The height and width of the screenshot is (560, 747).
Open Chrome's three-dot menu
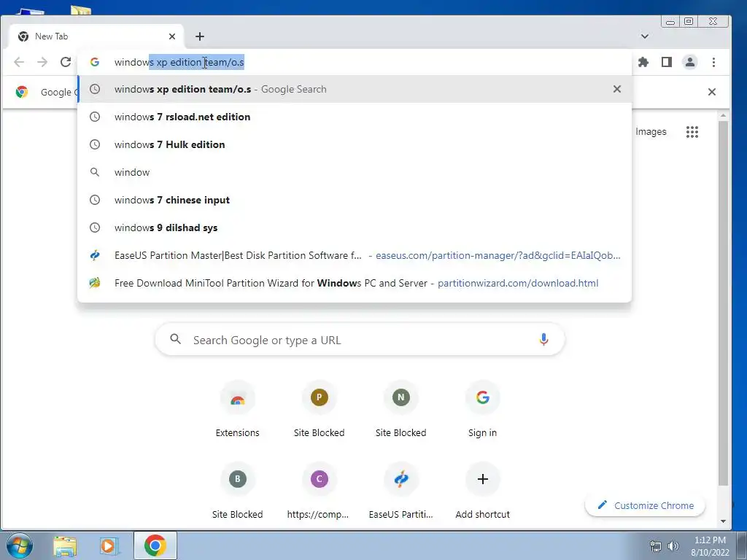(x=713, y=62)
